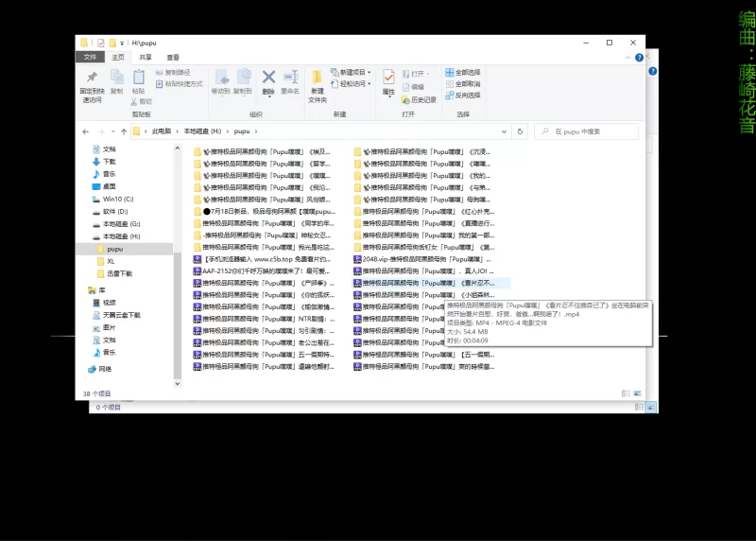This screenshot has width=756, height=541.
Task: Select the 主页 (Home) tab
Action: [x=118, y=57]
